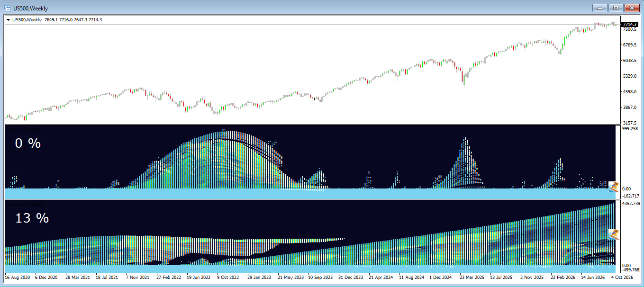Select the 13 % readout
Viewport: 644px width, 287px height.
coord(32,218)
